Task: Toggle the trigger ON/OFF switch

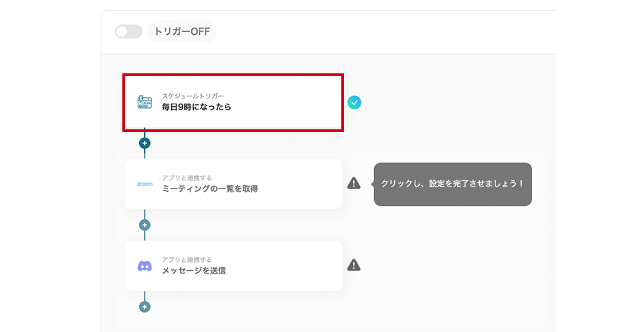Action: 129,32
